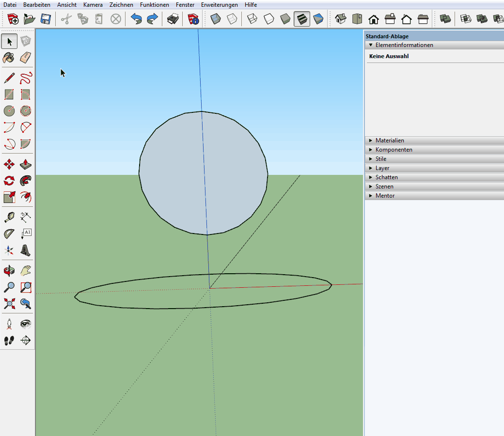Open the Erweiterungen menu
This screenshot has width=504, height=436.
[219, 4]
